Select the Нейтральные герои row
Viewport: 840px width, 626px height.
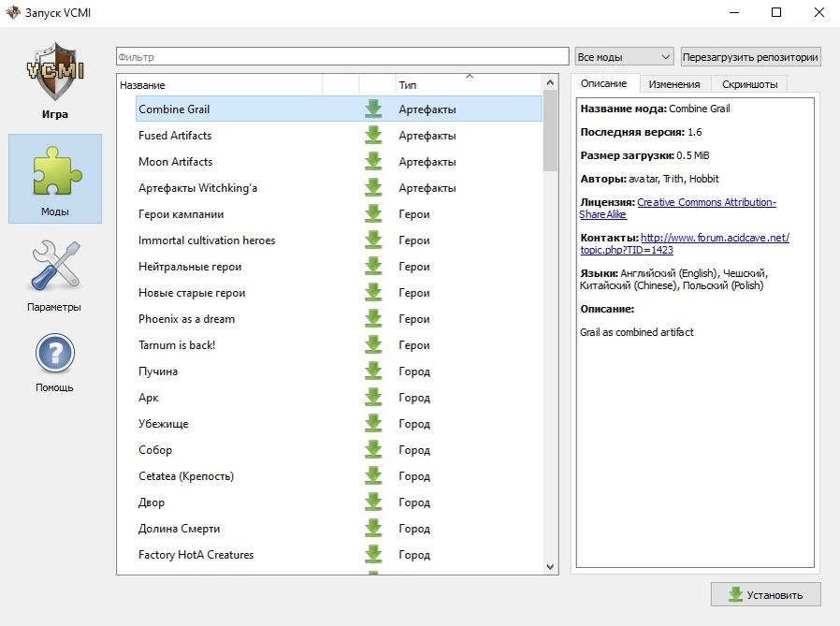point(340,267)
